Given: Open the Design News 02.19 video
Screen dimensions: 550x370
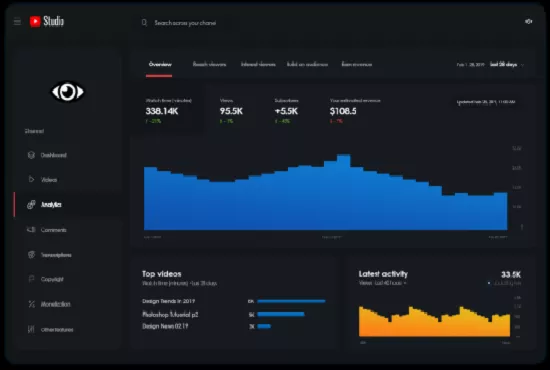Looking at the screenshot, I should point(165,326).
